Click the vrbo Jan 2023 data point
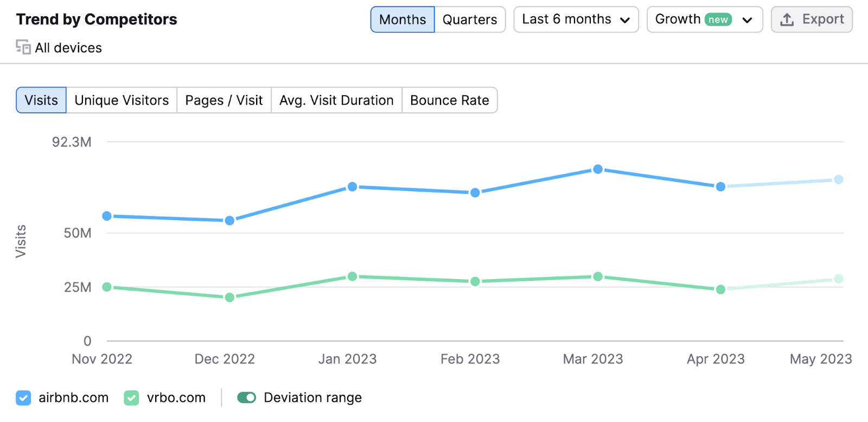This screenshot has height=422, width=868. pos(352,276)
